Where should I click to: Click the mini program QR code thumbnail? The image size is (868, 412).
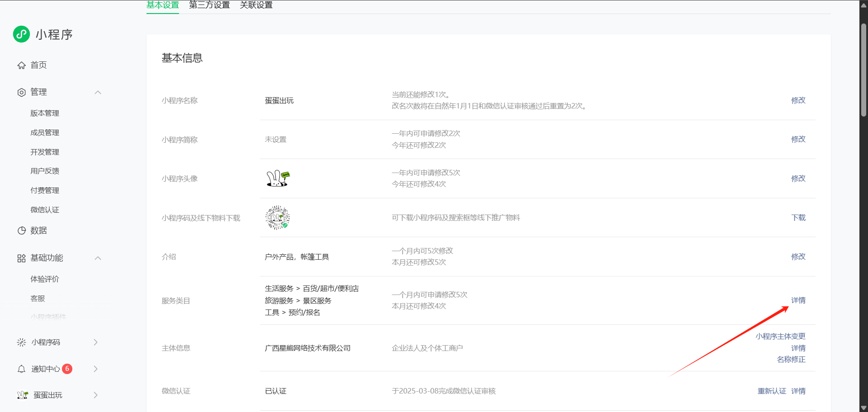tap(277, 218)
